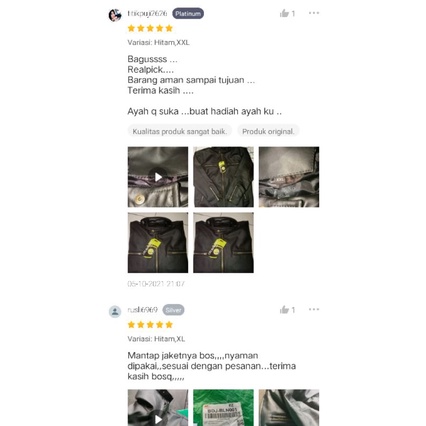Open gray jacket close-up photo in second review

tap(289, 407)
